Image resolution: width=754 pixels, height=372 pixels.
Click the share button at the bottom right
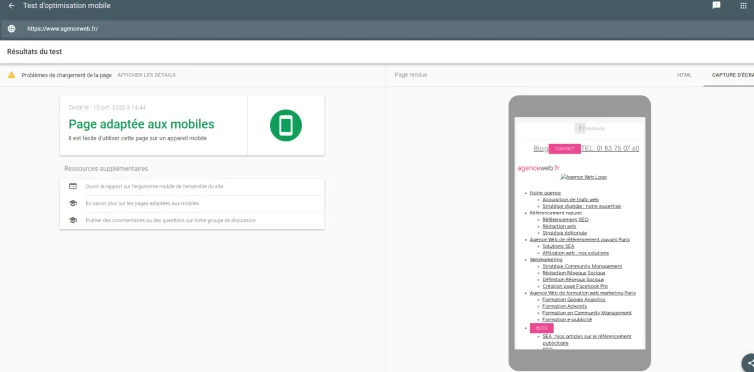click(x=749, y=363)
